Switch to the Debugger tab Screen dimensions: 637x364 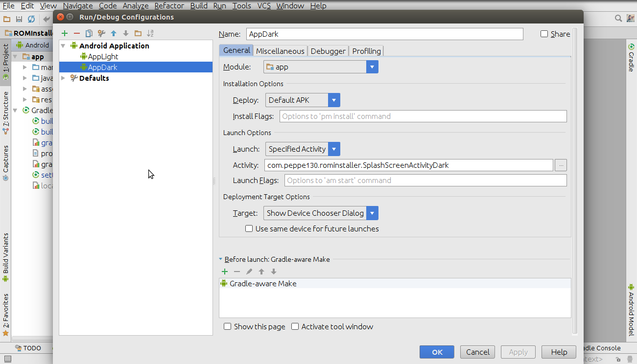point(328,51)
